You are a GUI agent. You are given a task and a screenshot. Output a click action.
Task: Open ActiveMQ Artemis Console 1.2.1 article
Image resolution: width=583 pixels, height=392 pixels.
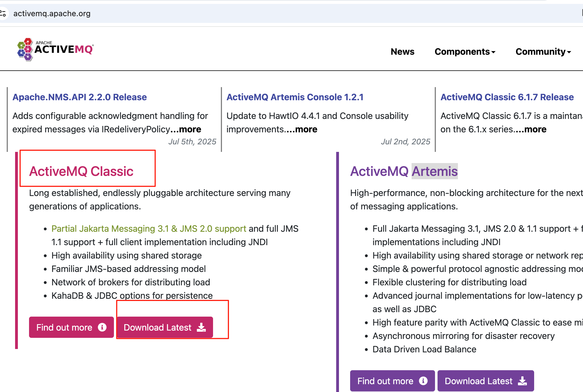[x=295, y=97]
